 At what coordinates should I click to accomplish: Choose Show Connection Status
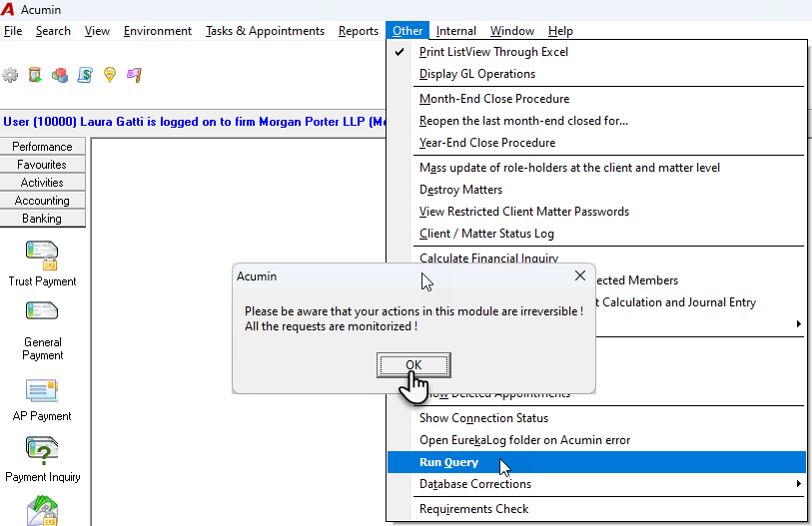tap(596, 418)
